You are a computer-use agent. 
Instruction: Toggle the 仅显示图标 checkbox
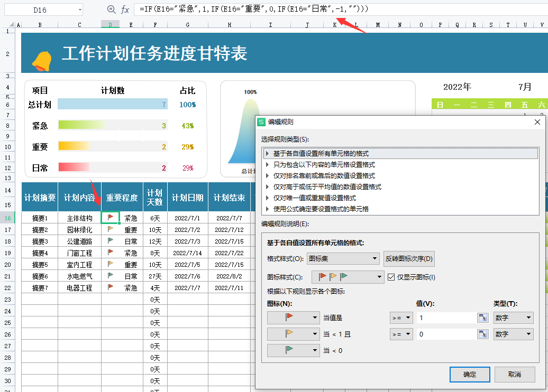(x=391, y=277)
